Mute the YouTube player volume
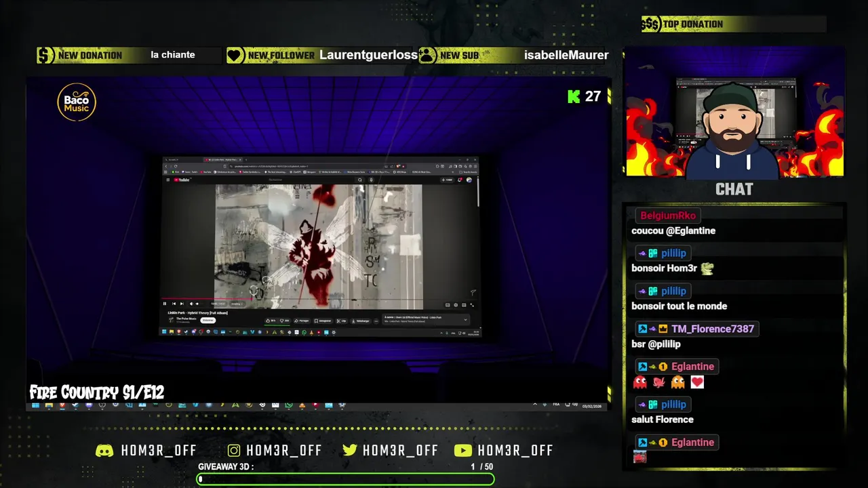Viewport: 868px width, 488px height. point(191,304)
